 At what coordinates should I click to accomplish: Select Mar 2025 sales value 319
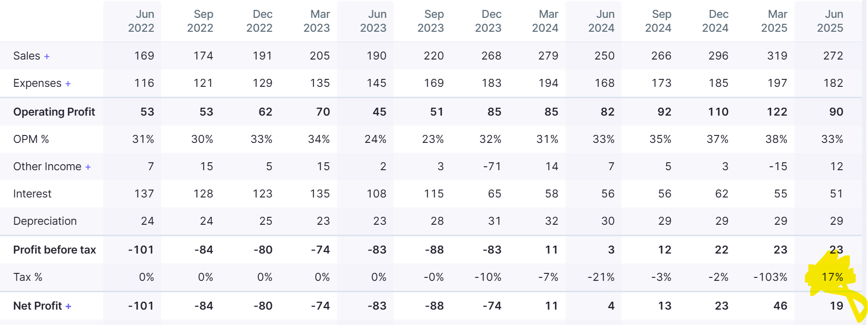(x=777, y=56)
